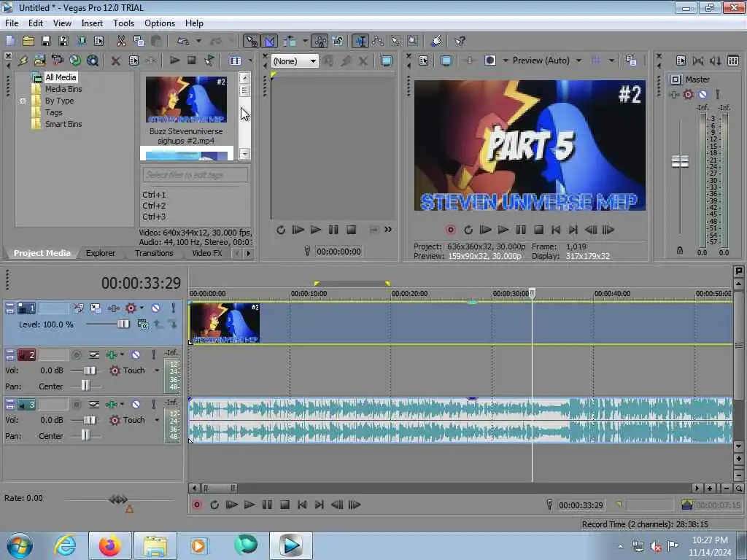Select the Envelope Edit tool

pyautogui.click(x=378, y=41)
